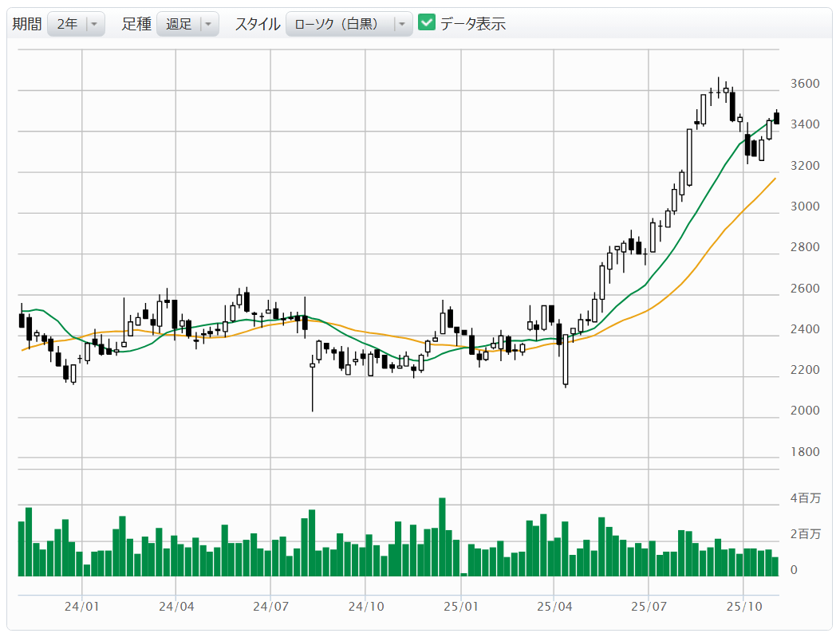Click the arrow beside 週足

[x=207, y=24]
